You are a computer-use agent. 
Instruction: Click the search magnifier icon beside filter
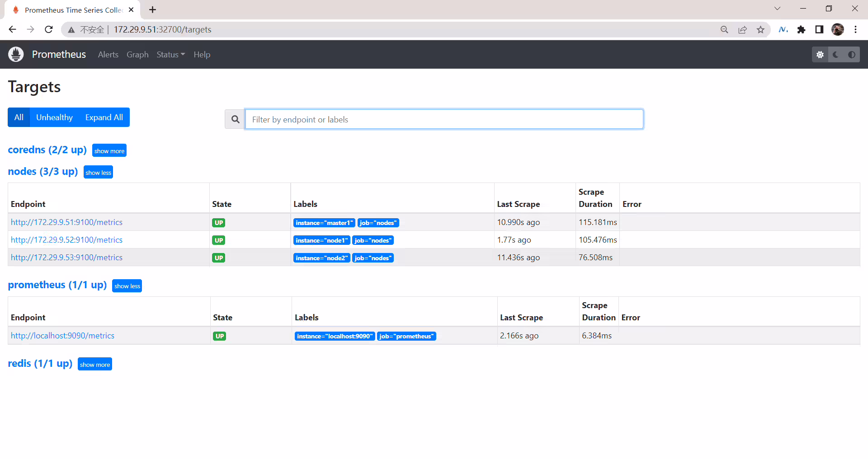(x=235, y=119)
